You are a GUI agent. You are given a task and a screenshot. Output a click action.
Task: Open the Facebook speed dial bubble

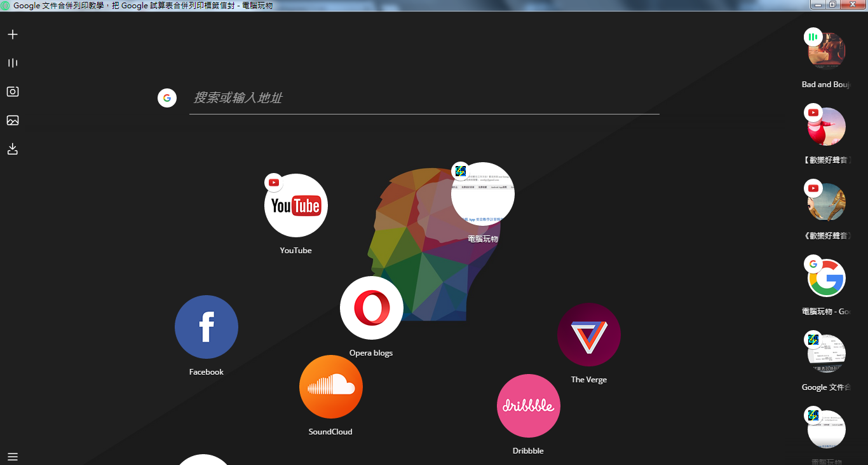(x=207, y=327)
